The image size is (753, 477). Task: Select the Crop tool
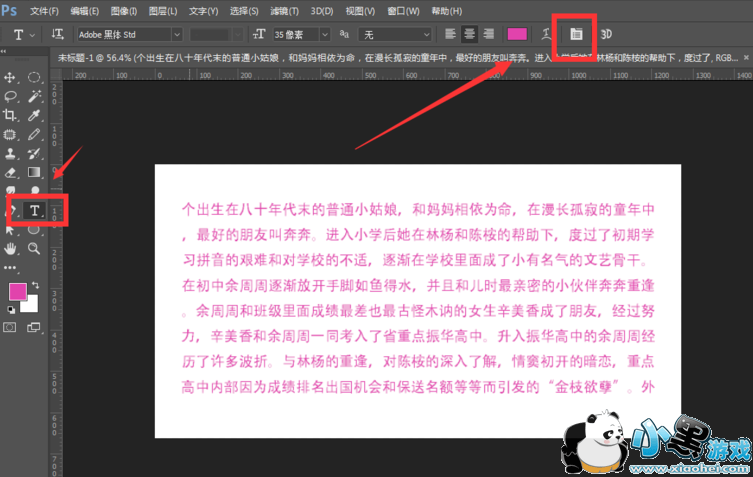(x=11, y=115)
